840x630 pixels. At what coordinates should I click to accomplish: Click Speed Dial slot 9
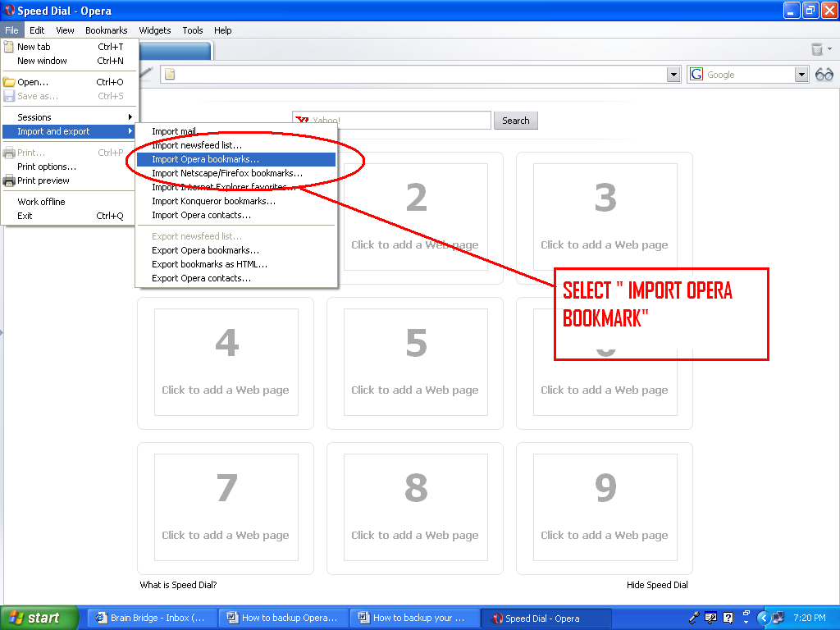coord(605,509)
